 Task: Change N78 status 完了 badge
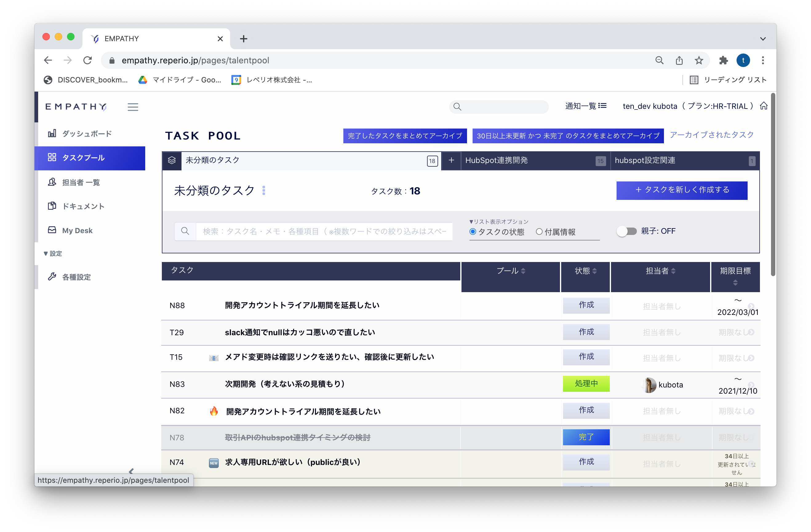pos(586,437)
